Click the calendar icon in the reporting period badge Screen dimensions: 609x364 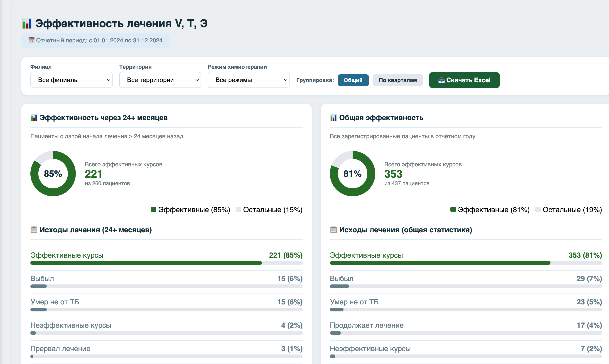click(31, 40)
